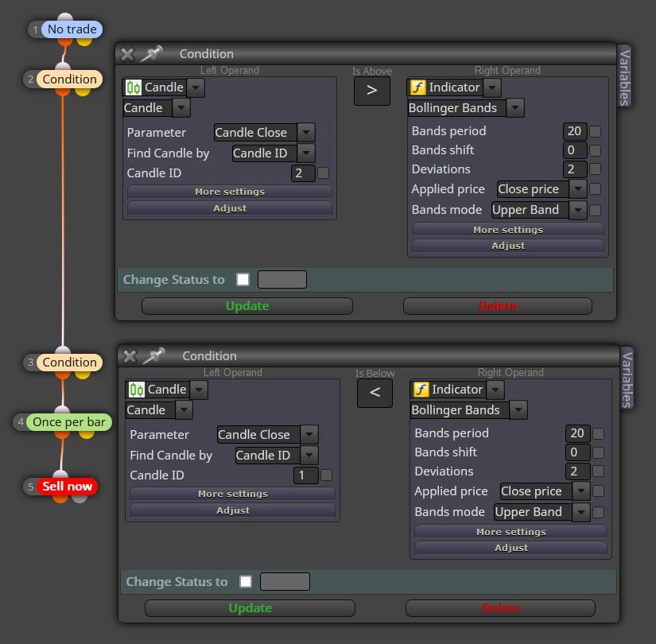The width and height of the screenshot is (656, 644).
Task: Open upper Find Candle by dropdown
Action: [x=306, y=153]
